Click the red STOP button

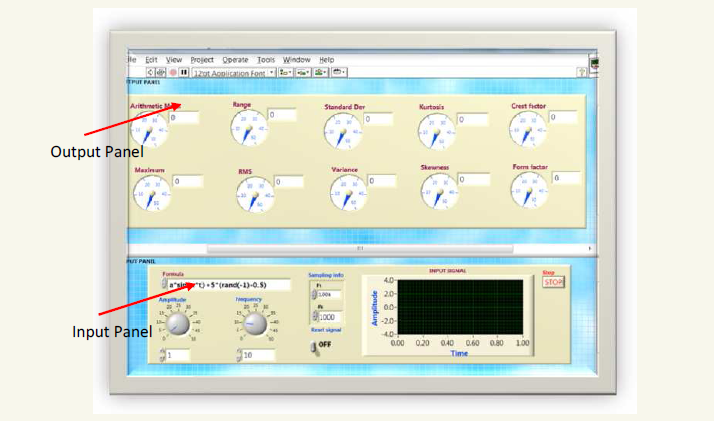coord(553,282)
